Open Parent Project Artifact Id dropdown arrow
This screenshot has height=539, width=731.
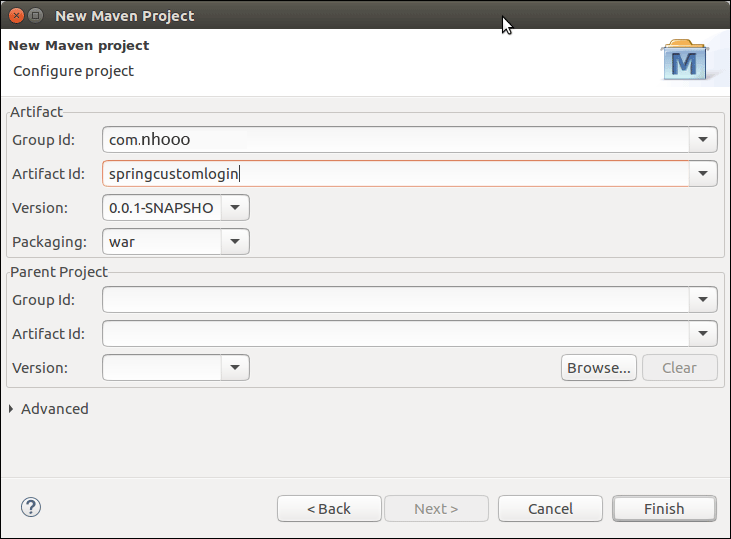pos(703,333)
